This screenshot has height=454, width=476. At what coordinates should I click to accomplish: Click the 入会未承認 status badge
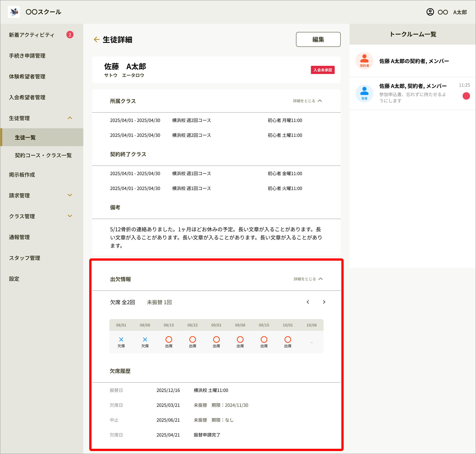click(x=323, y=70)
